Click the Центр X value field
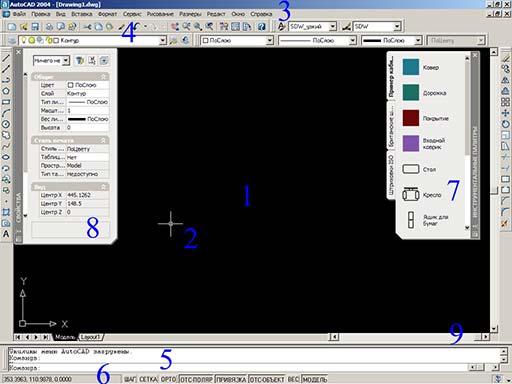 pyautogui.click(x=87, y=195)
